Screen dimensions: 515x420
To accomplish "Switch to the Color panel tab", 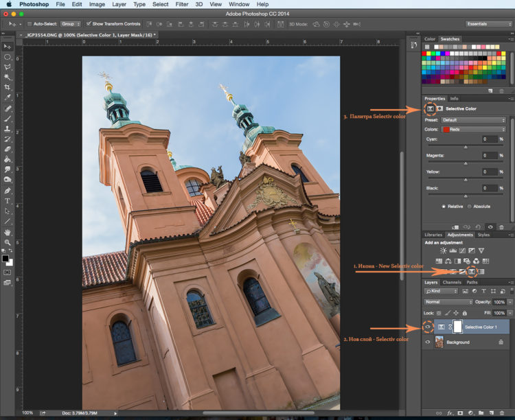I will tap(430, 39).
